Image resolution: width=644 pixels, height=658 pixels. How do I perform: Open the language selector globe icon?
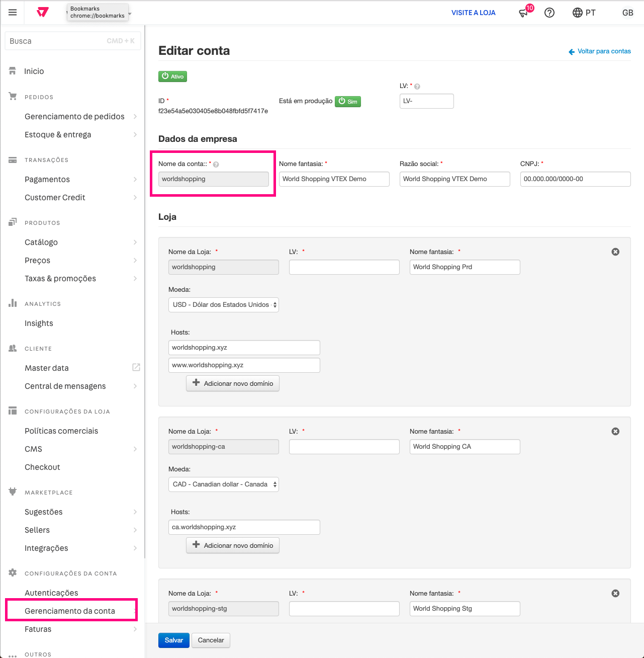[x=577, y=13]
